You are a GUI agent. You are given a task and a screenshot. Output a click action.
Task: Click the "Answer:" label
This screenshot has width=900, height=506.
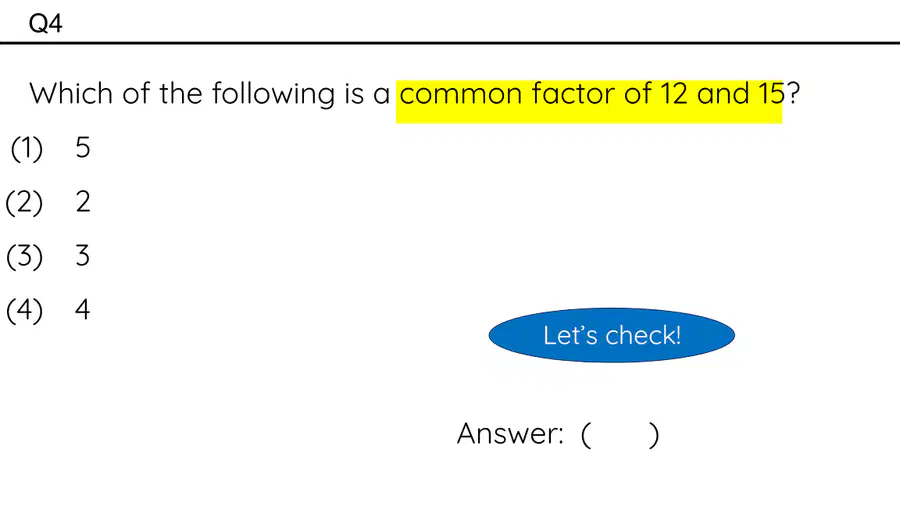click(510, 434)
